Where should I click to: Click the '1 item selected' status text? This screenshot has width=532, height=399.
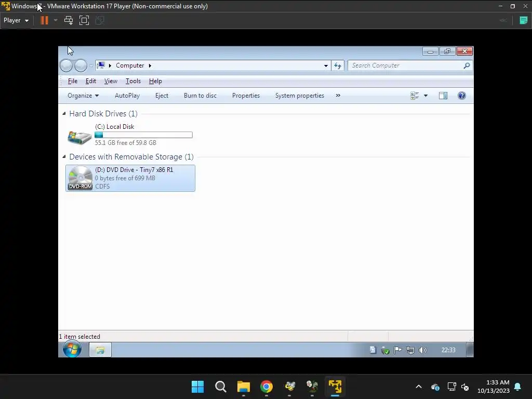[80, 337]
